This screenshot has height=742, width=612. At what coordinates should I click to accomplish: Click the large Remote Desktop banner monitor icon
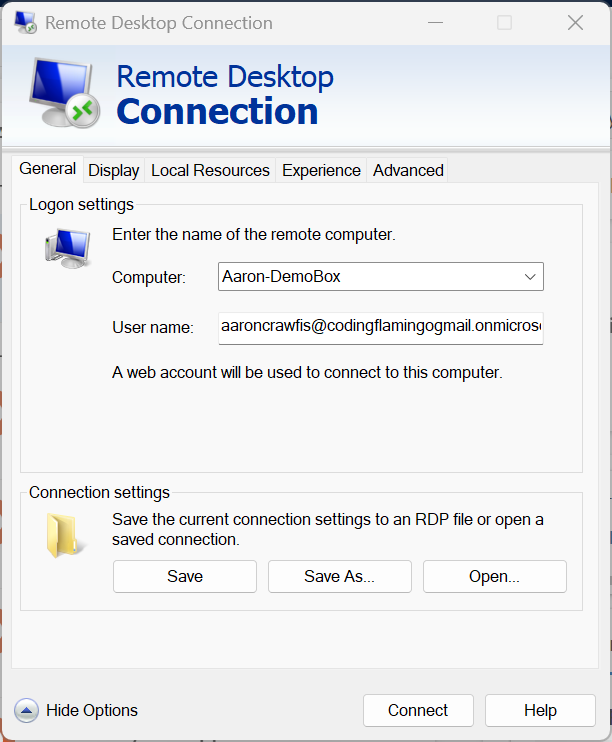coord(65,93)
